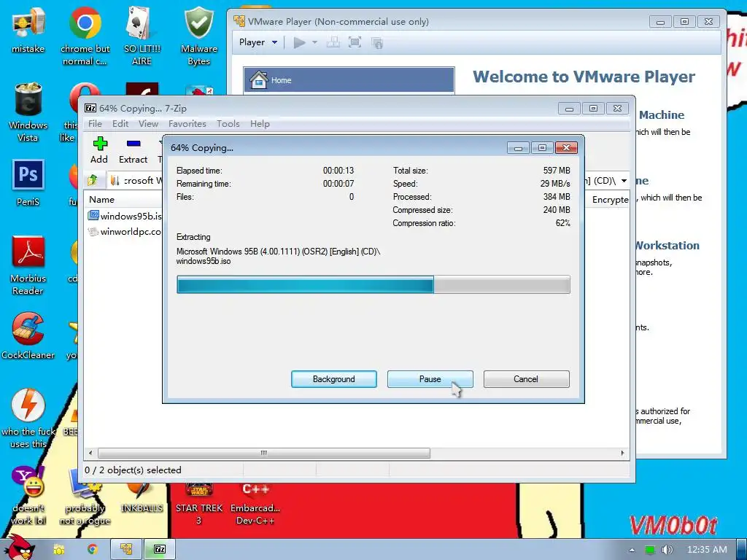Open Morbius Reader PDF desktop icon
The image size is (747, 560).
[28, 265]
